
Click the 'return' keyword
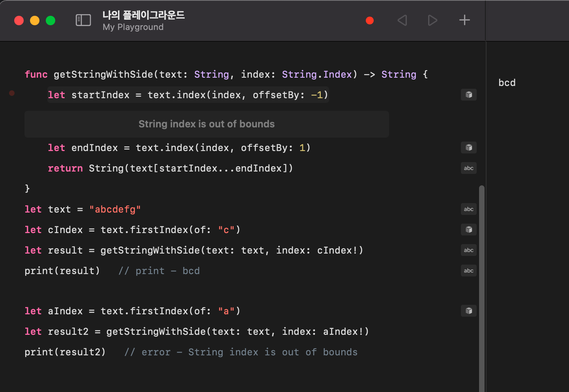[66, 168]
